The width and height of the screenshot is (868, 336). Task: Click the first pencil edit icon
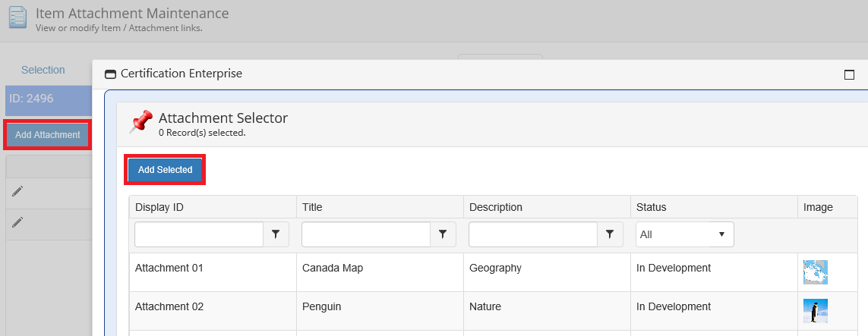[17, 192]
